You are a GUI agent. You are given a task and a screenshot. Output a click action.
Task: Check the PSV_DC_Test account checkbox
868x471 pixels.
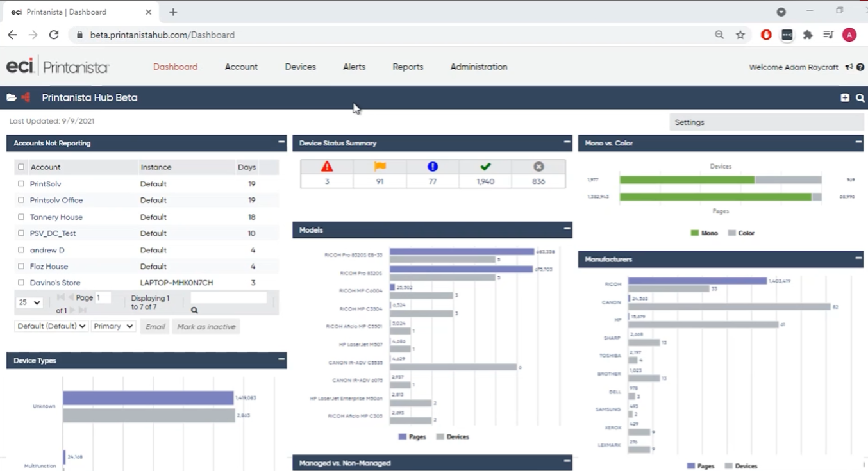click(21, 233)
